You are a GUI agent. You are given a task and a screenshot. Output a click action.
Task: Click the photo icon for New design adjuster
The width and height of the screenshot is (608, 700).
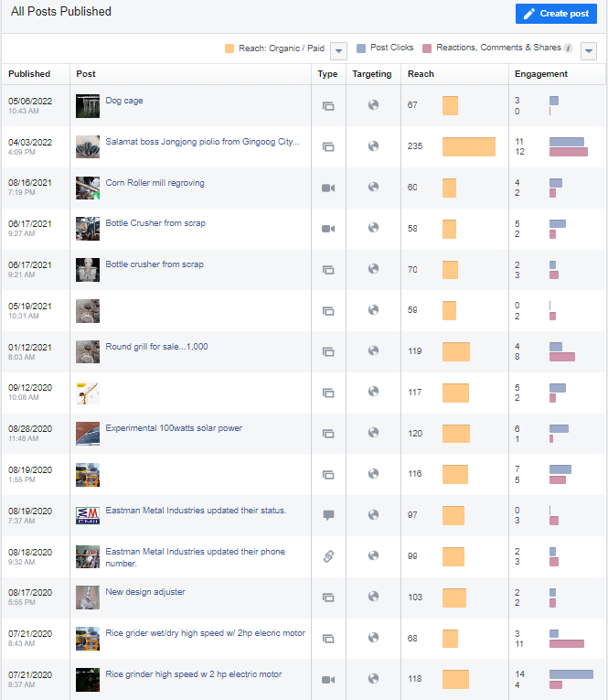coord(328,598)
